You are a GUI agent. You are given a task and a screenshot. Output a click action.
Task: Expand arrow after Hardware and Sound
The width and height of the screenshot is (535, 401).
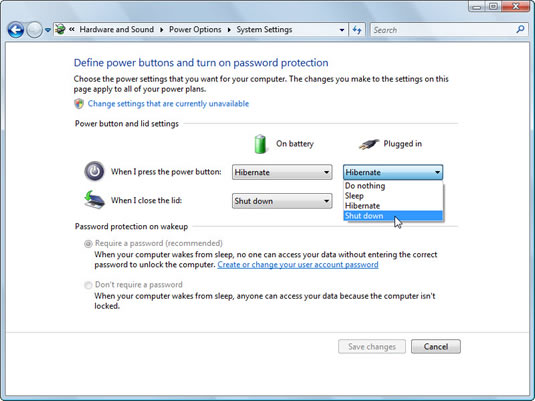pos(161,30)
